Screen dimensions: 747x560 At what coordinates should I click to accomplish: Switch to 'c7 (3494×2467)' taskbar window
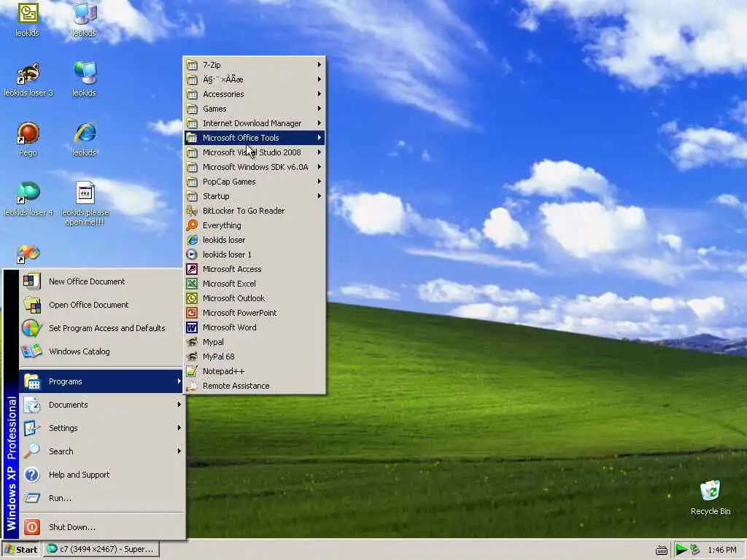(x=101, y=550)
